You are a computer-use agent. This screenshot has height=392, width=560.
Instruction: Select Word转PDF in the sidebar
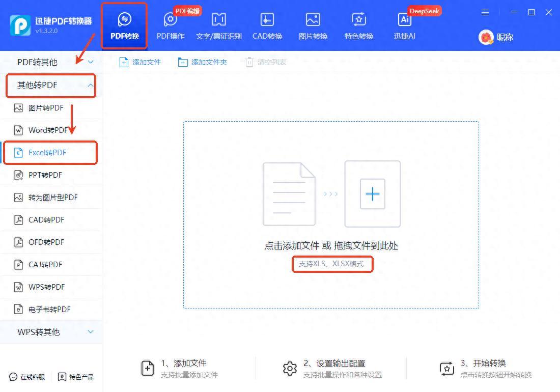pos(48,130)
